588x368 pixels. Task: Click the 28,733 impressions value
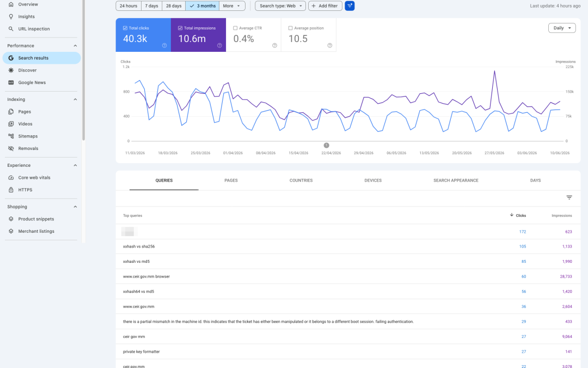click(x=566, y=276)
